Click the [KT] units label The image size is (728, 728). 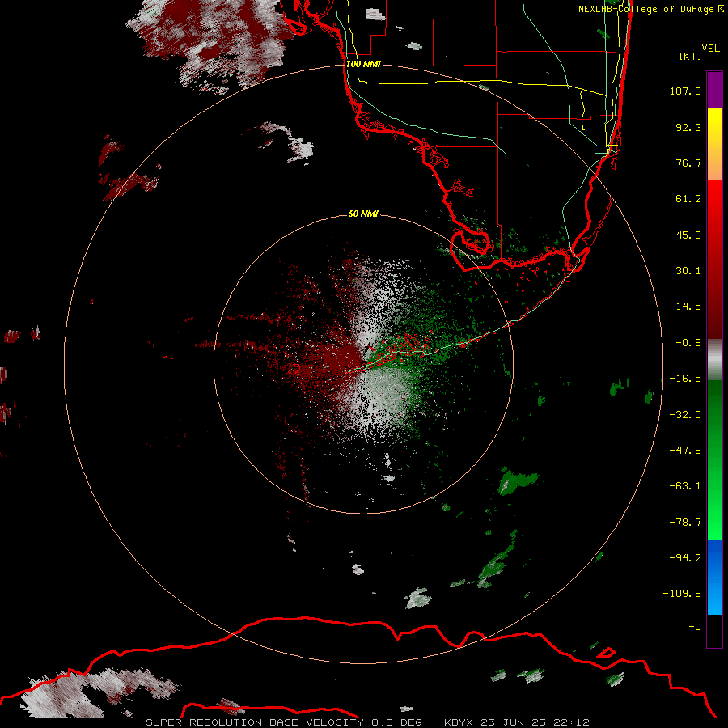tap(691, 56)
